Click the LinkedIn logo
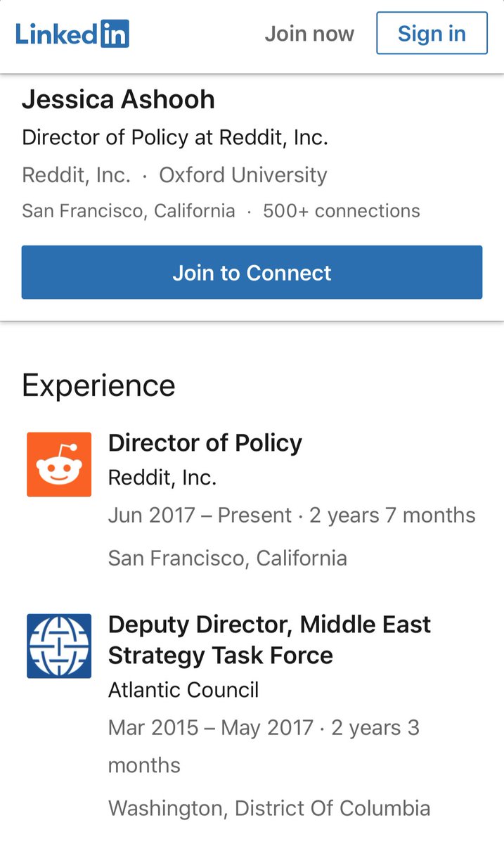 (x=72, y=33)
